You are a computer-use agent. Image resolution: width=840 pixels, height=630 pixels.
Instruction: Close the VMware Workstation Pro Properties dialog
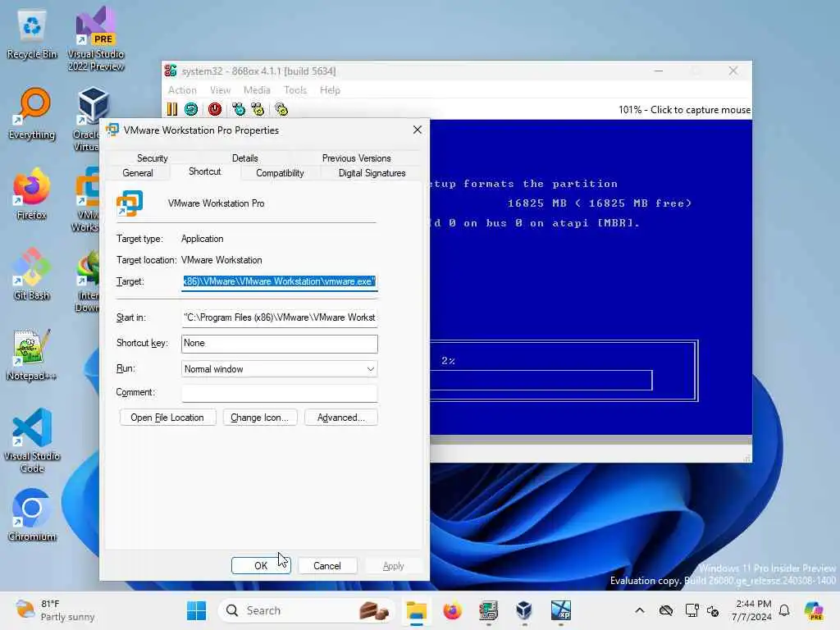pyautogui.click(x=418, y=130)
